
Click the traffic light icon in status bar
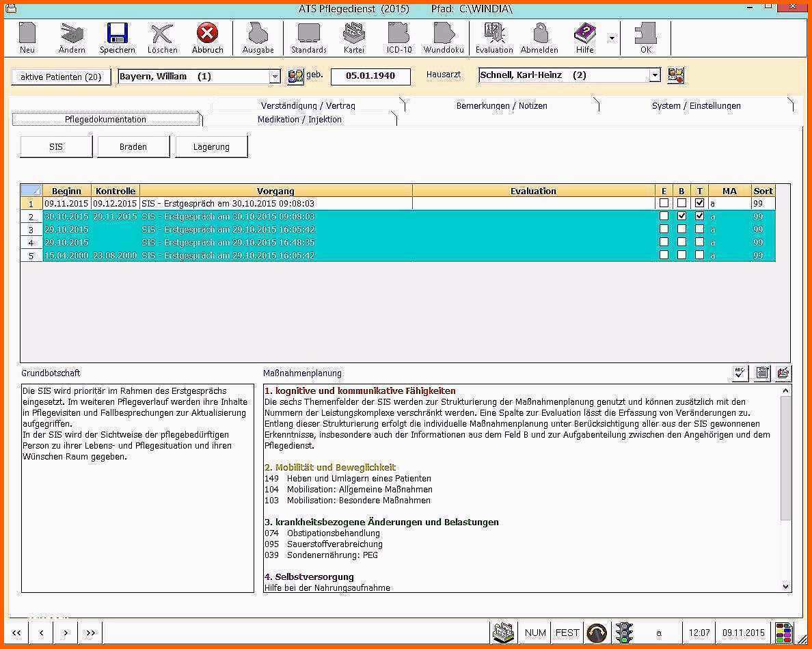[624, 633]
